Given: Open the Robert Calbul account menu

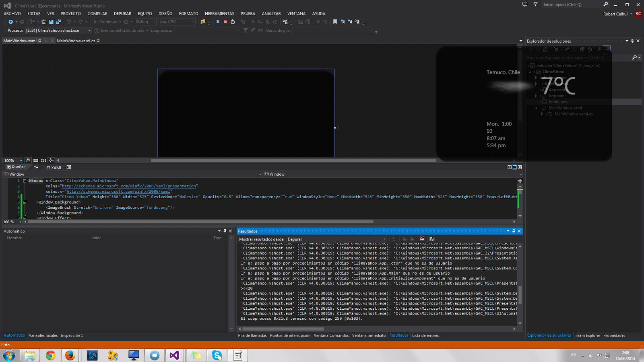Looking at the screenshot, I should (617, 14).
